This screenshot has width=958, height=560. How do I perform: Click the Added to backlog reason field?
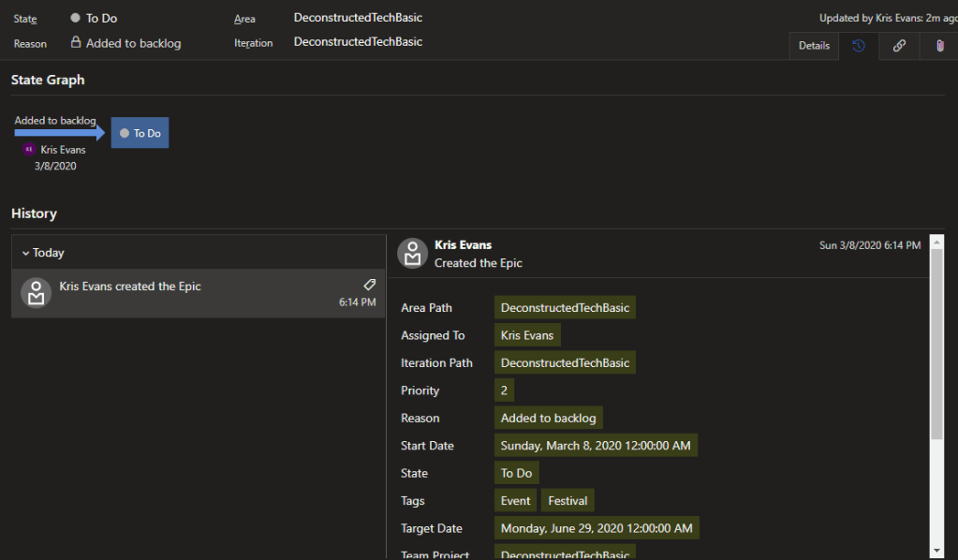[133, 43]
